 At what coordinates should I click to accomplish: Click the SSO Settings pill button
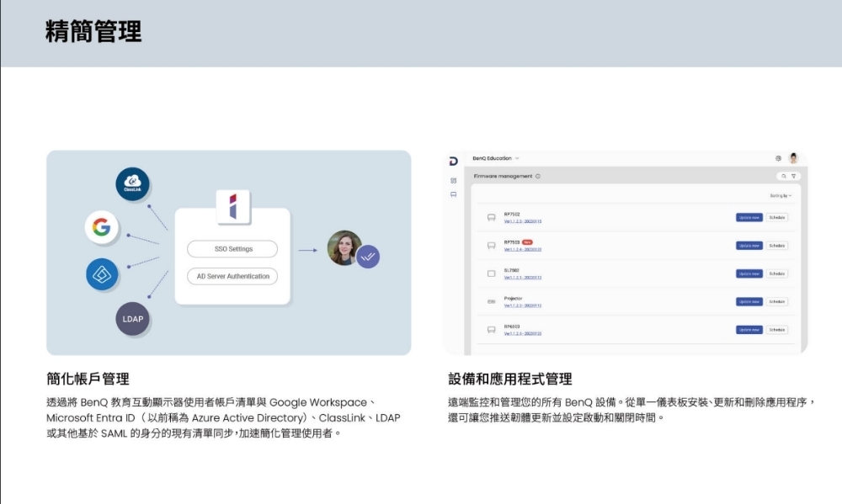tap(232, 249)
